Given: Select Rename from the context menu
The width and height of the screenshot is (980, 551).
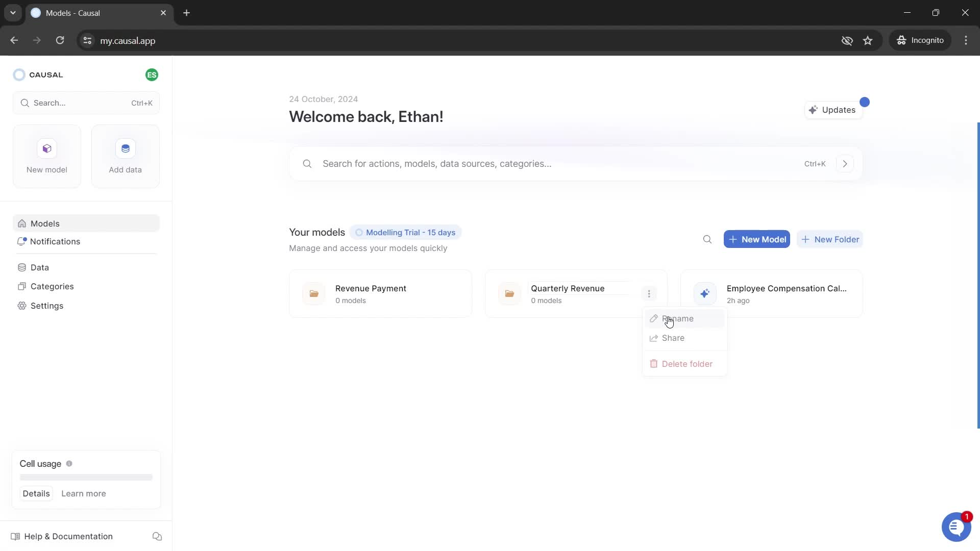Looking at the screenshot, I should pos(677,318).
